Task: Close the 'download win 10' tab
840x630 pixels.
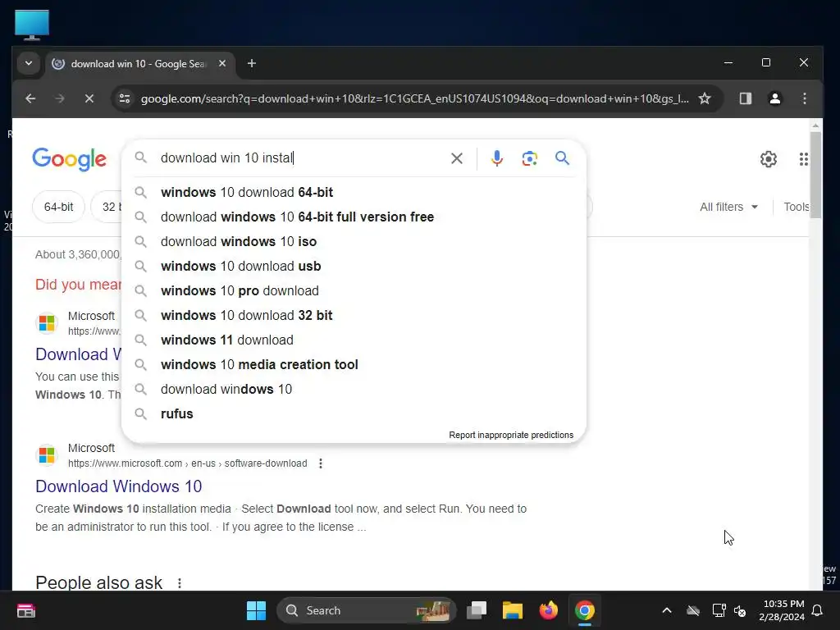Action: coord(222,63)
